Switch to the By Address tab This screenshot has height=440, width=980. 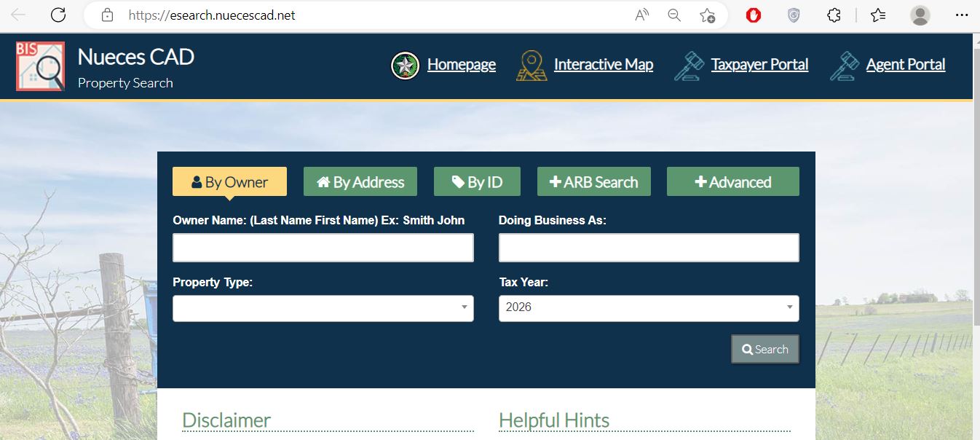tap(360, 182)
